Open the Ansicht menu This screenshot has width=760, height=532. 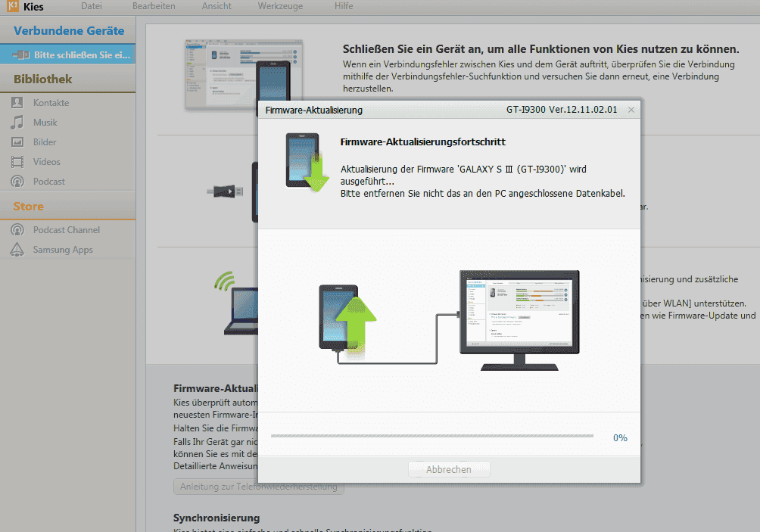tap(216, 6)
